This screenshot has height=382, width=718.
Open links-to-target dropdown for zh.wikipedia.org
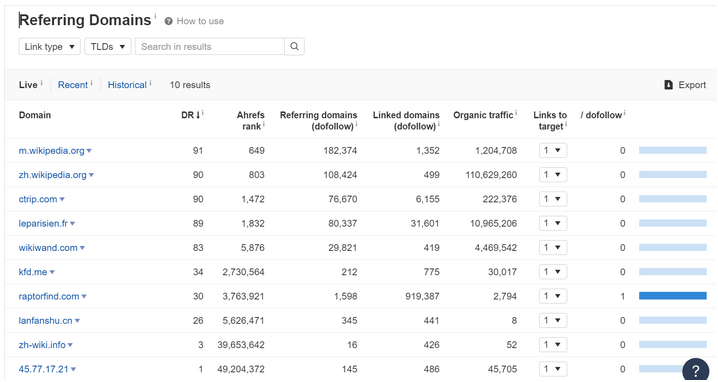(x=553, y=175)
